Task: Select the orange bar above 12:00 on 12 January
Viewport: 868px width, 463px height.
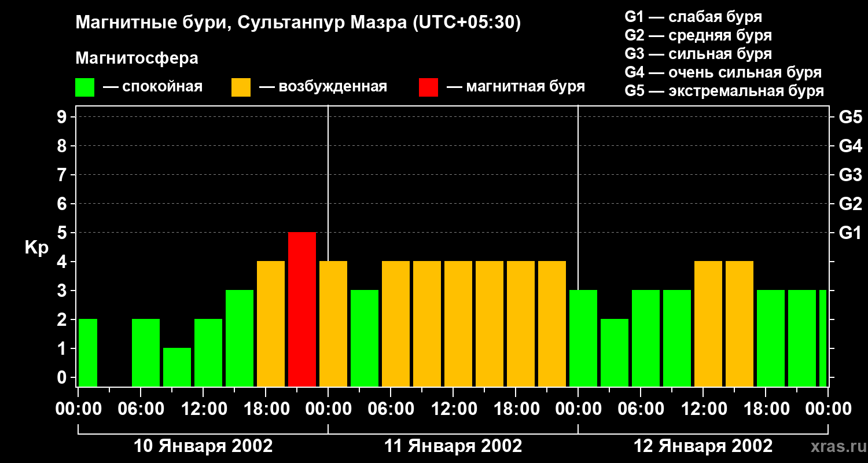Action: click(708, 324)
